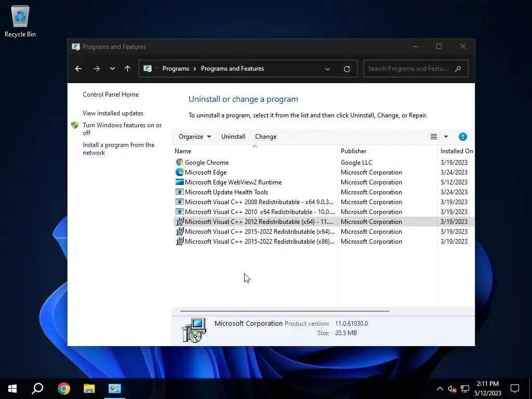The image size is (532, 399).
Task: Open the more view options dropdown arrow
Action: coord(446,137)
